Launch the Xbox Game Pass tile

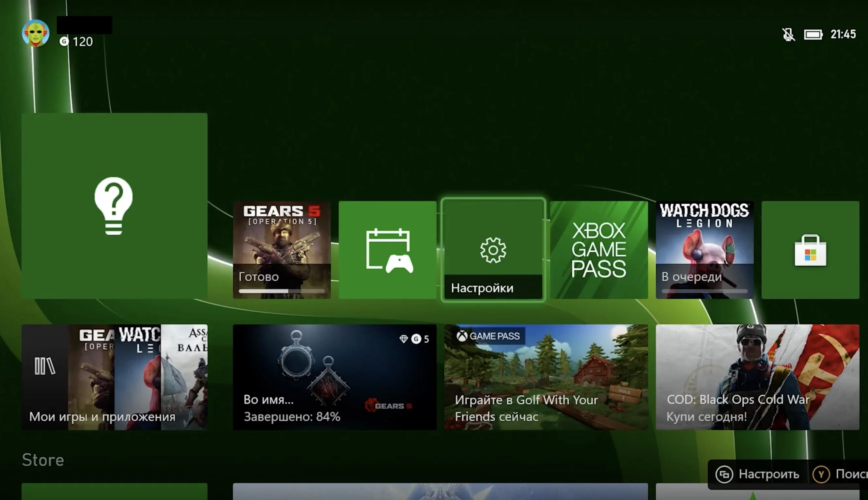click(599, 250)
